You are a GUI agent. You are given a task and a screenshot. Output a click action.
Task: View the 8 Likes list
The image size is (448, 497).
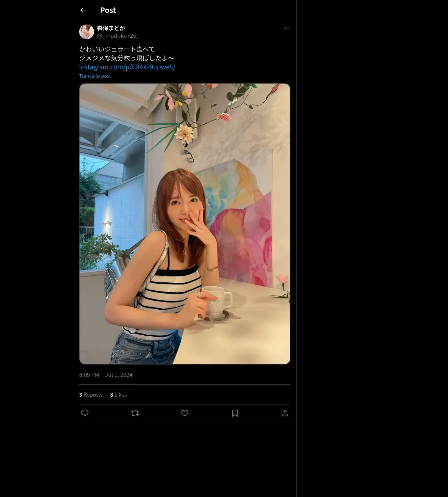(x=118, y=395)
